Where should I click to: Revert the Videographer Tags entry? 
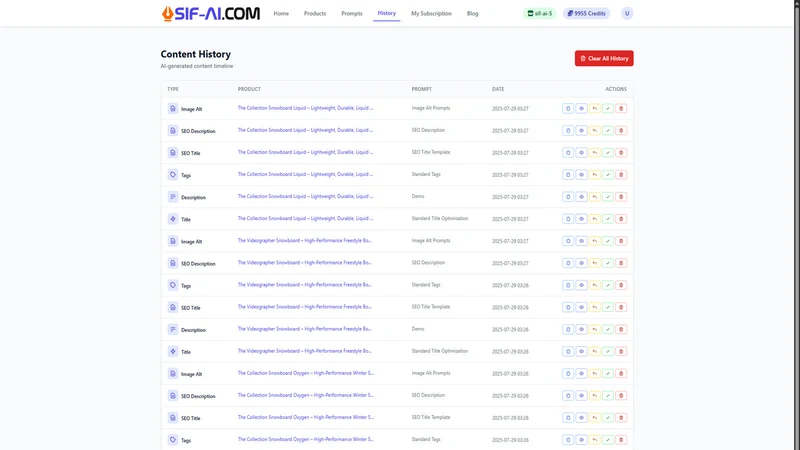[x=594, y=285]
